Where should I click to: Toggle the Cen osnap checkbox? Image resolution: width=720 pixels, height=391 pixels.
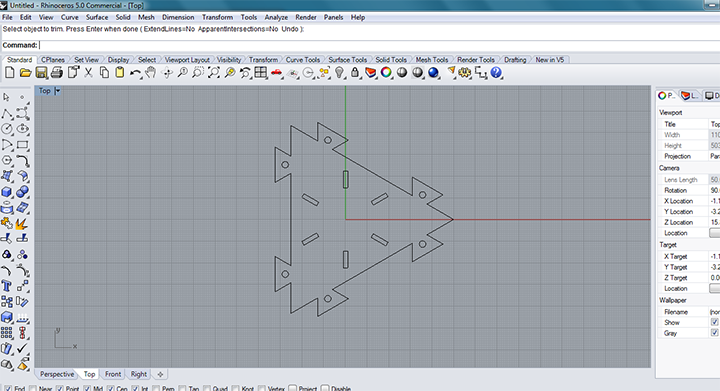point(110,389)
